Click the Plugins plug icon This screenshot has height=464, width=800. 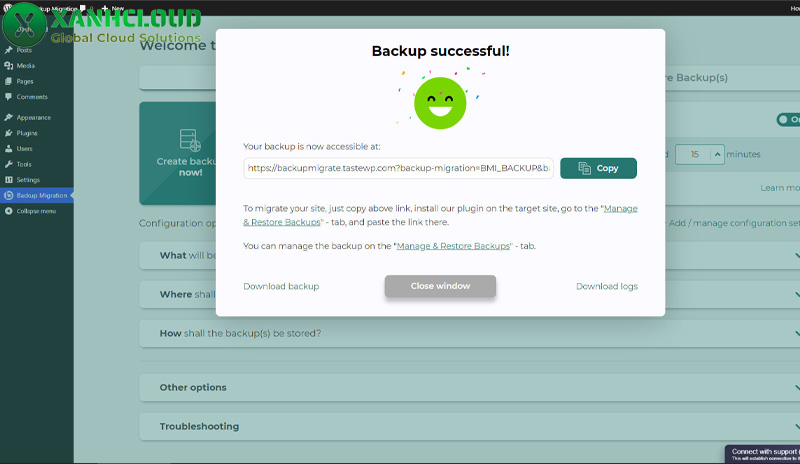(8, 133)
